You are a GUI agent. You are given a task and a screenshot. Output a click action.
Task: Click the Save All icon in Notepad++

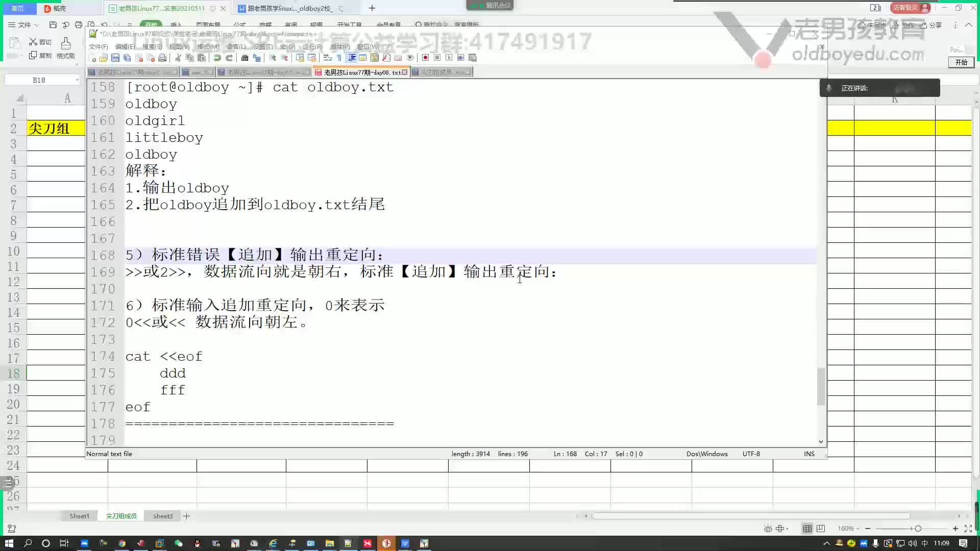127,58
